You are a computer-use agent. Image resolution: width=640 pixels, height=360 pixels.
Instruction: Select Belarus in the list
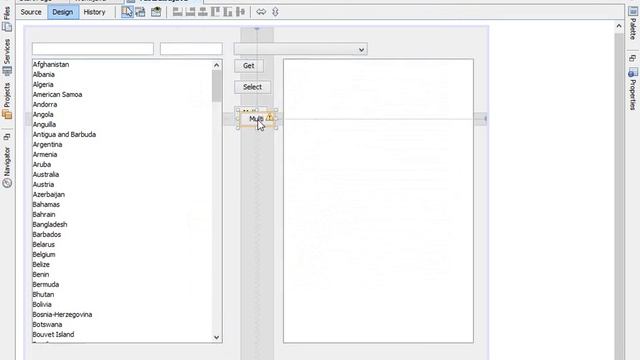tap(44, 244)
